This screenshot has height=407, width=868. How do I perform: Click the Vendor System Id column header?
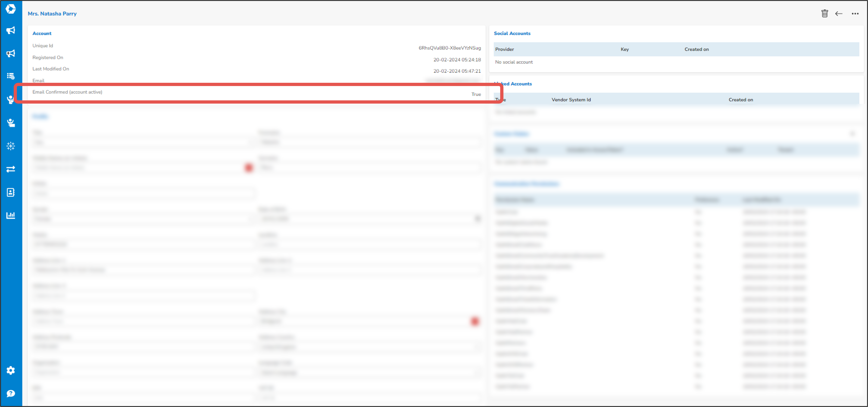[x=571, y=100]
